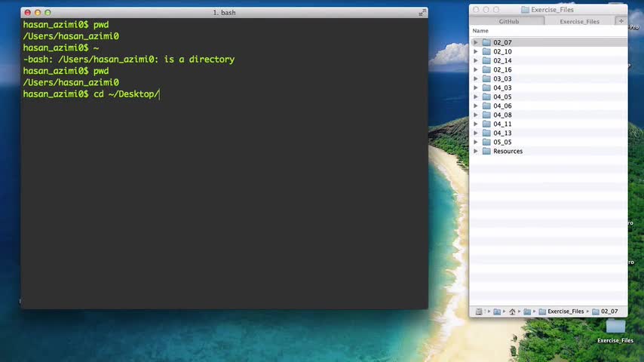Viewport: 644px width, 362px height.
Task: Expand the 04_08 folder disclosure triangle
Action: tap(476, 115)
